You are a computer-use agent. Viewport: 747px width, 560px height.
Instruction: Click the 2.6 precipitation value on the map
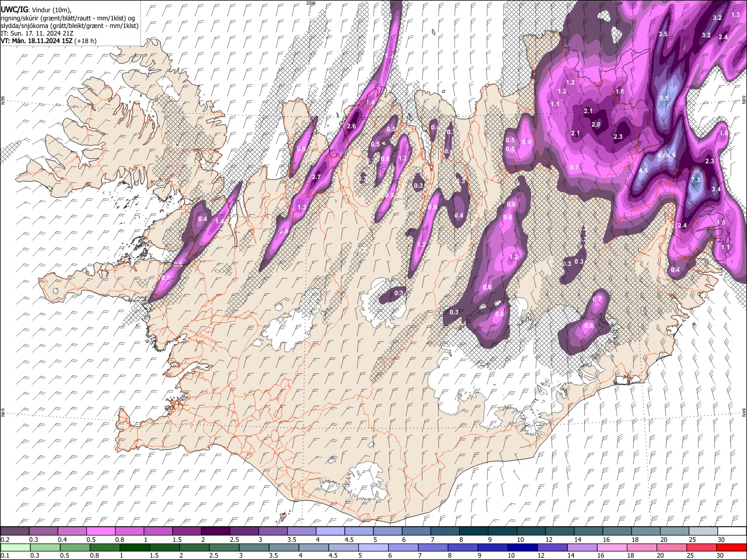(351, 127)
